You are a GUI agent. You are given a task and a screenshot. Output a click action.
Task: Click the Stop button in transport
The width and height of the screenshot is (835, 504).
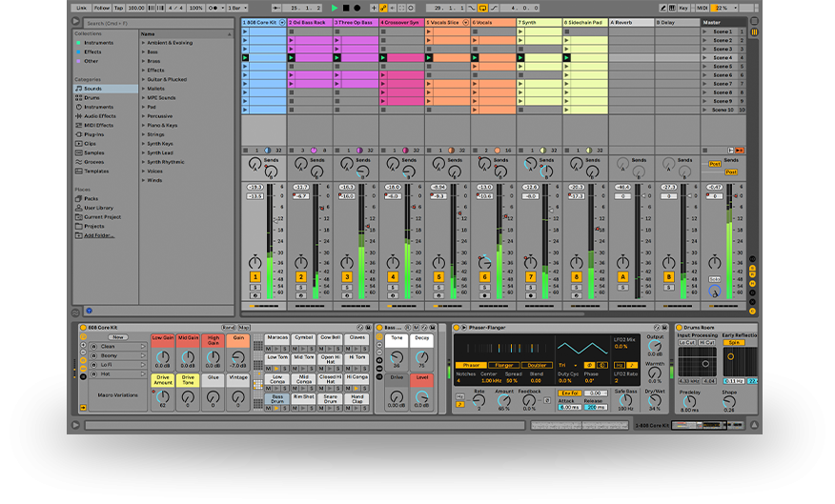345,8
